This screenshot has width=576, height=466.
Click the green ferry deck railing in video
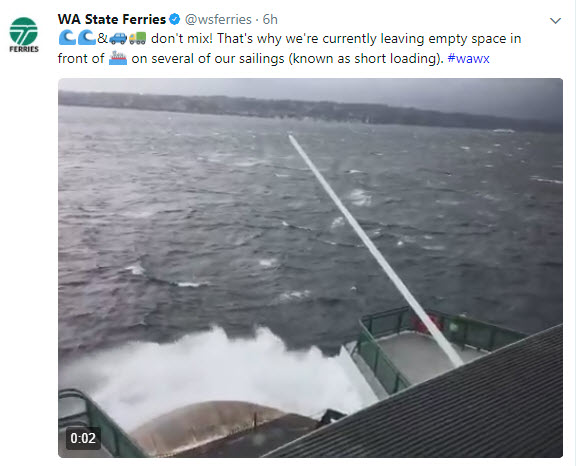382,353
